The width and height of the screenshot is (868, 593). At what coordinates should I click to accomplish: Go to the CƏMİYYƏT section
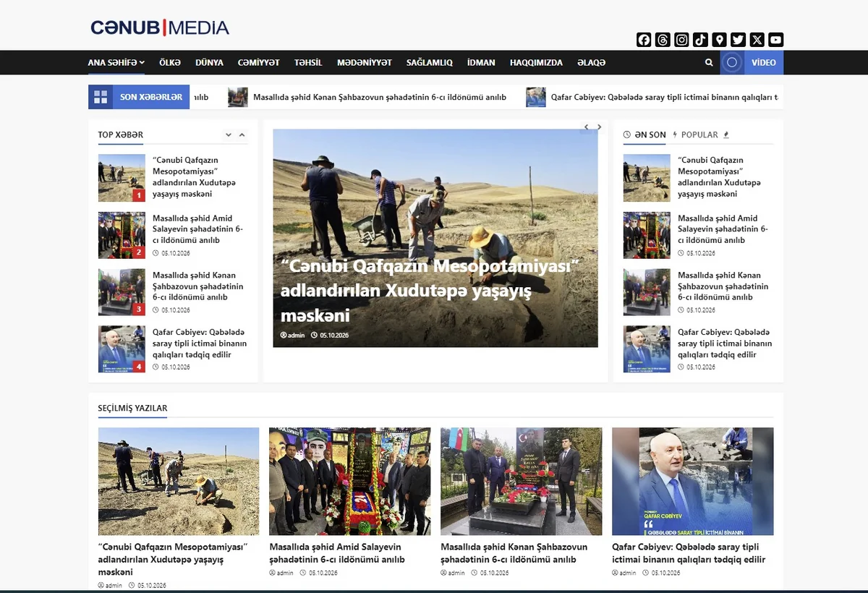click(x=259, y=63)
